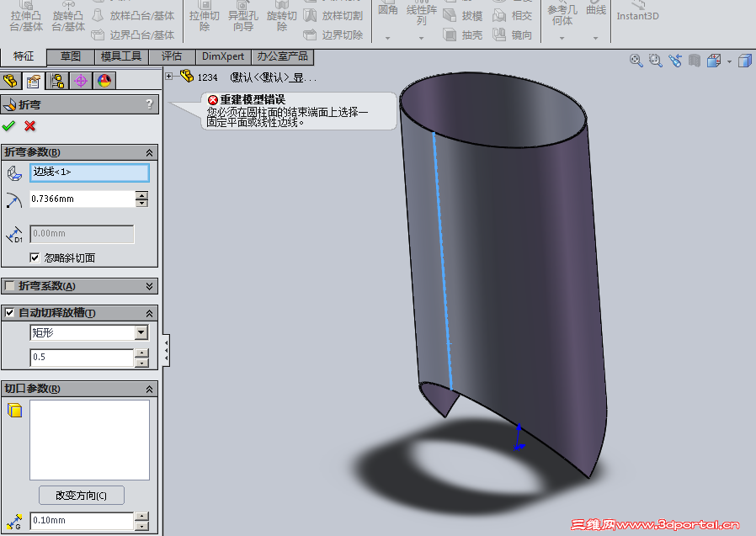The image size is (756, 536).
Task: Click the bend radius icon
Action: tap(14, 199)
